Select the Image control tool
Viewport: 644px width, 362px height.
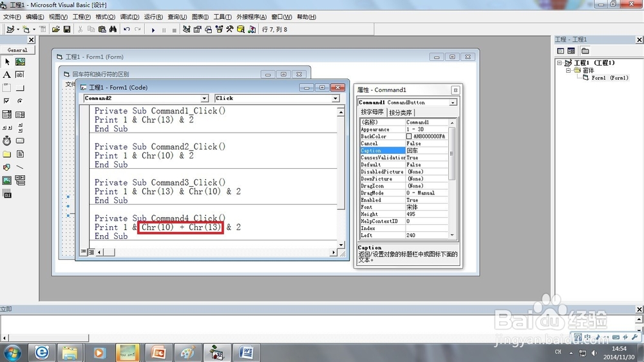point(7,180)
